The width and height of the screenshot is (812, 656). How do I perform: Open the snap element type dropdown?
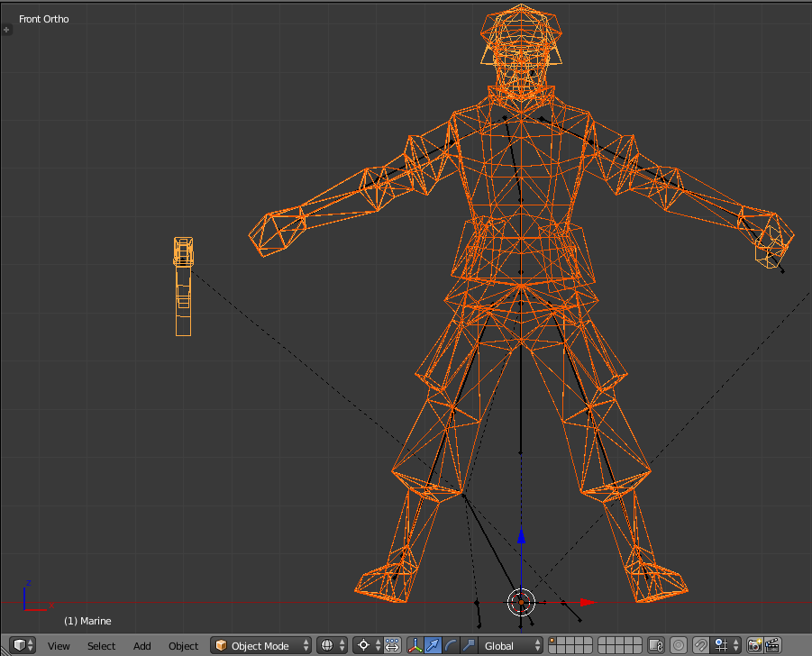[725, 646]
